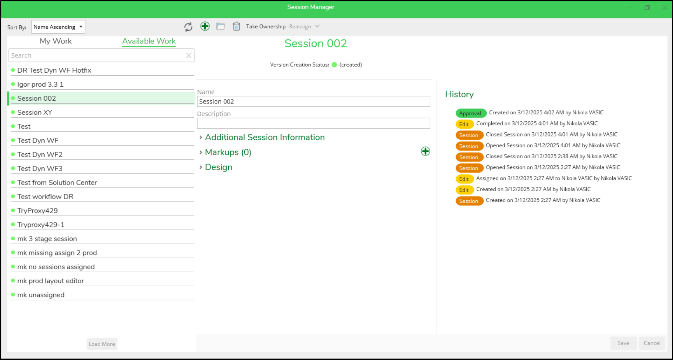Image resolution: width=673 pixels, height=360 pixels.
Task: Select Tryproxy429-1 session
Action: [102, 225]
